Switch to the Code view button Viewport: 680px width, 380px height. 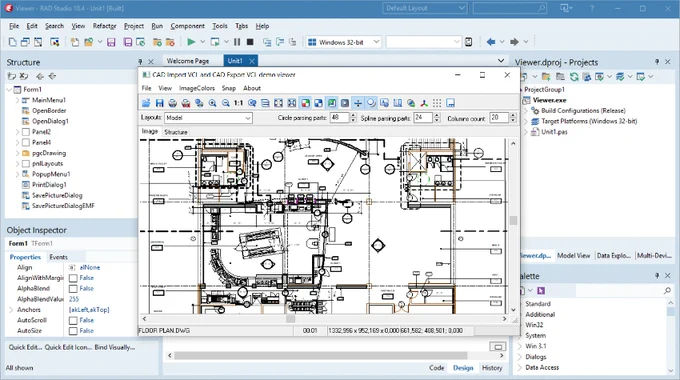(x=437, y=368)
